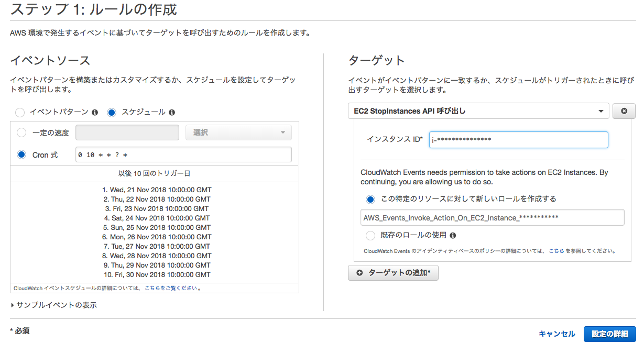Image resolution: width=644 pixels, height=343 pixels.
Task: Click the 以後 10 回のトリガー日 header
Action: click(155, 173)
